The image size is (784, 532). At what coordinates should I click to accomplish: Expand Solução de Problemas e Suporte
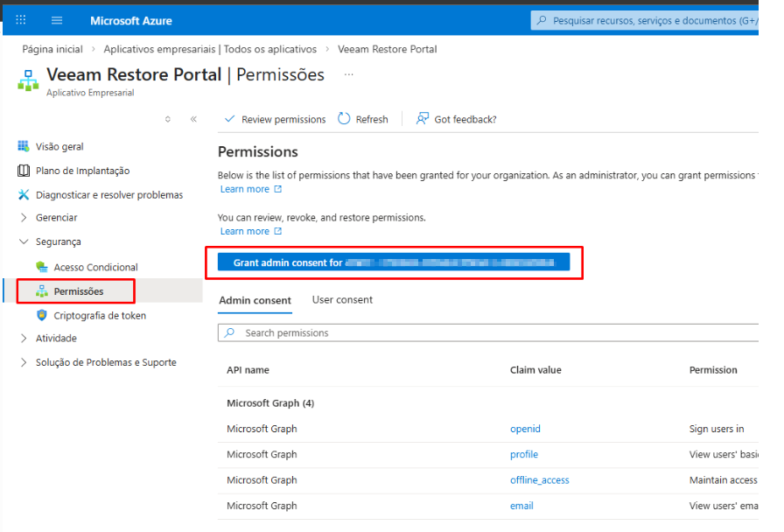(x=105, y=362)
